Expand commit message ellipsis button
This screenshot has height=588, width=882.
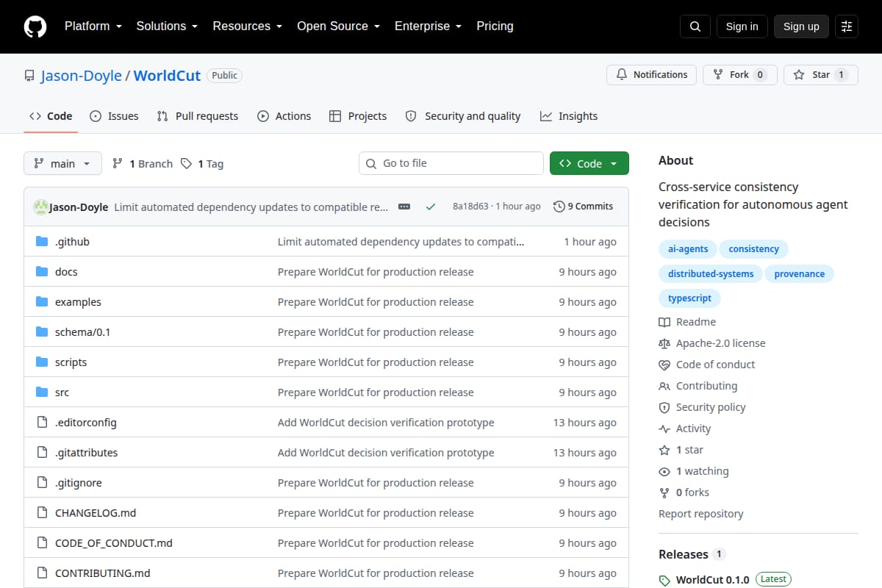[x=404, y=207]
